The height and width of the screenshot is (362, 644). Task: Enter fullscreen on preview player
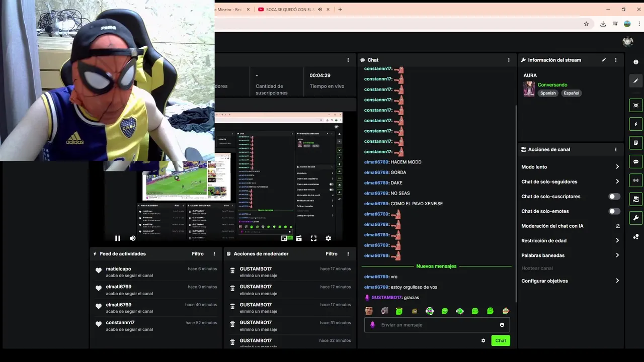313,238
